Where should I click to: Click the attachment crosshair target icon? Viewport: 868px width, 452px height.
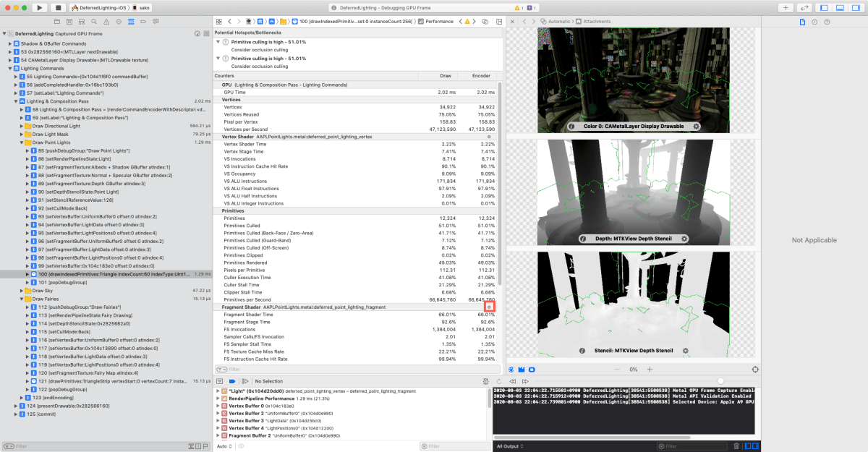[x=755, y=369]
